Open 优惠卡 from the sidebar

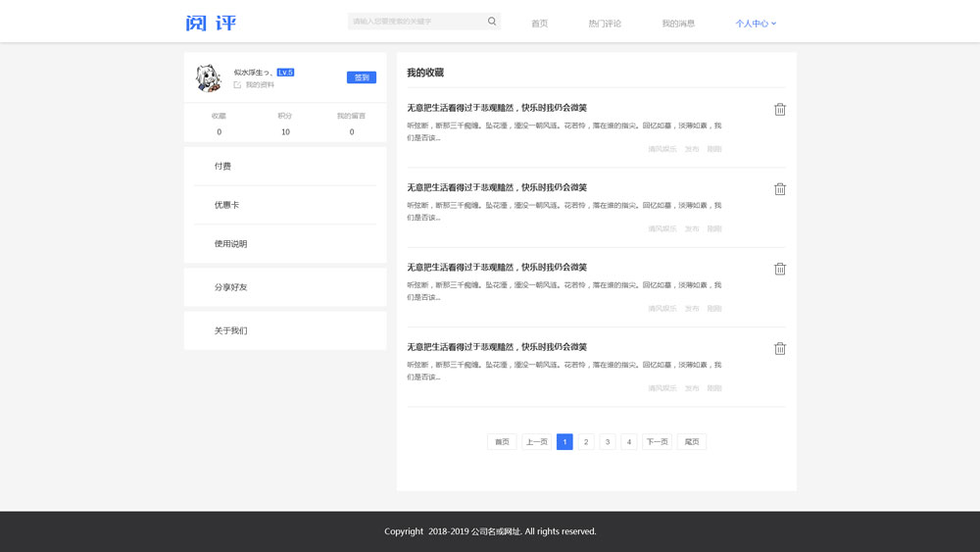point(226,205)
